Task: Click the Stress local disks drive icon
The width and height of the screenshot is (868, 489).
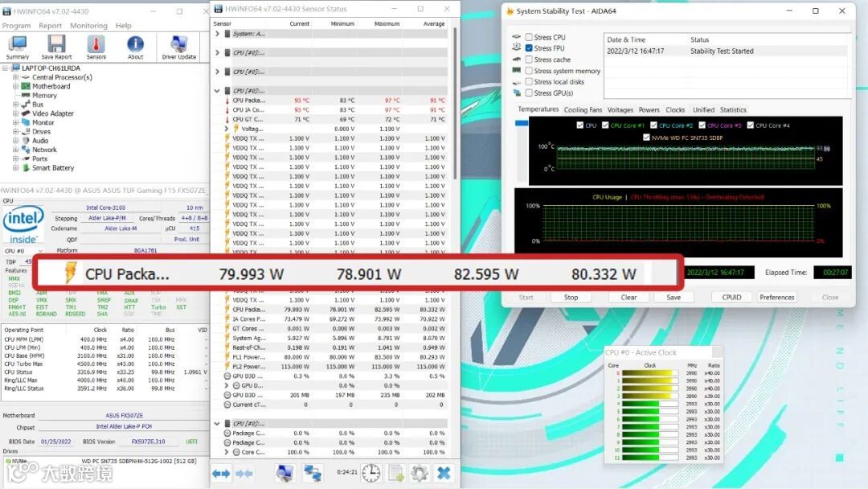Action: pos(517,82)
